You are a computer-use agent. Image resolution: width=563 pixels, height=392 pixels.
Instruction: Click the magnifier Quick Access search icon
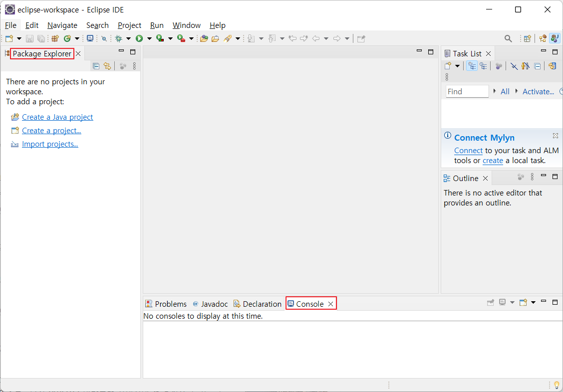508,38
